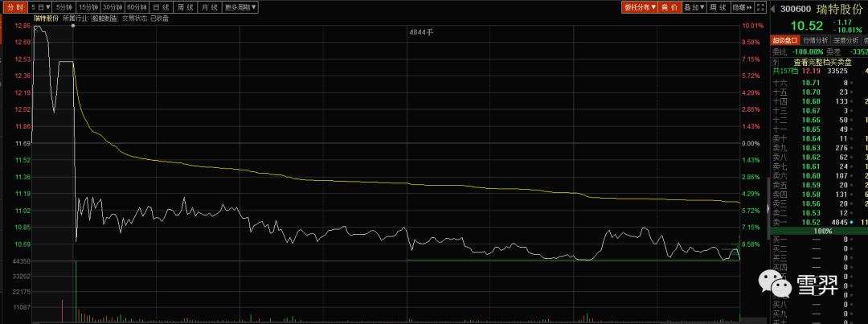Switch to the 分时 intraday chart

coord(14,7)
